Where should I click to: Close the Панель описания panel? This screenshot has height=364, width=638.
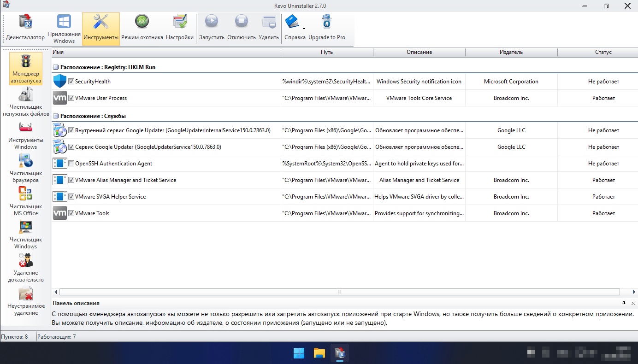pos(633,303)
